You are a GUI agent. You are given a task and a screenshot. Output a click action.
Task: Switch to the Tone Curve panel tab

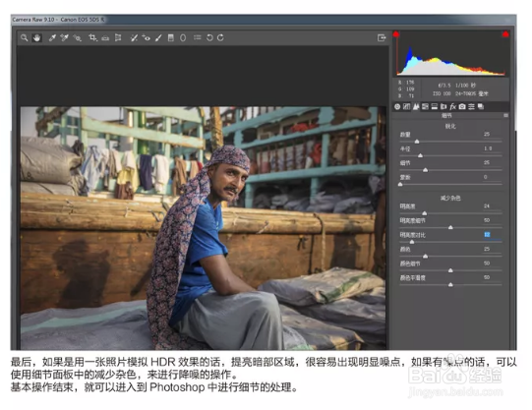(406, 107)
